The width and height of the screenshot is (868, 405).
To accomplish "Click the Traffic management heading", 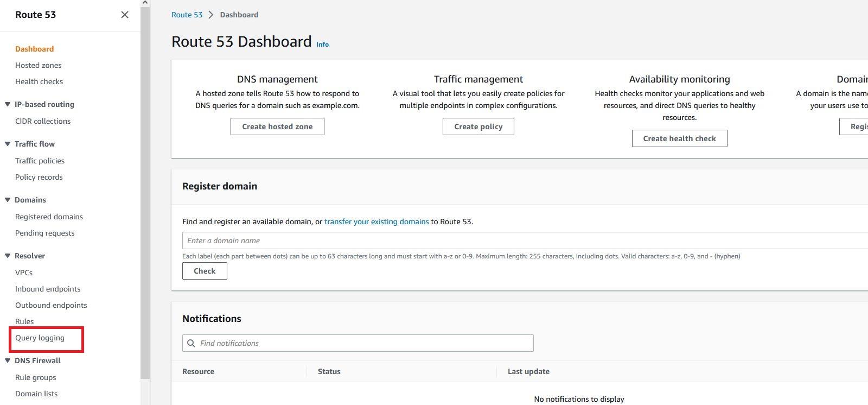I will 478,79.
